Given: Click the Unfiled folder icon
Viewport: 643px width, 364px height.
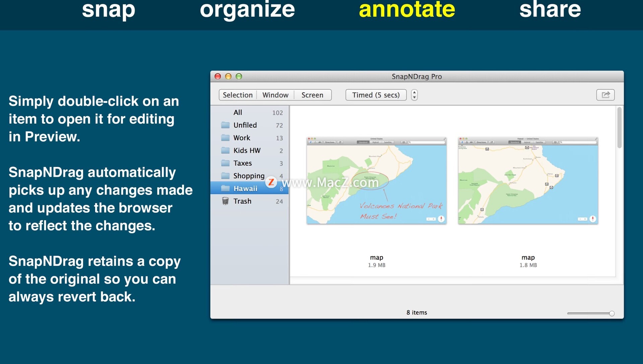Looking at the screenshot, I should pyautogui.click(x=225, y=125).
